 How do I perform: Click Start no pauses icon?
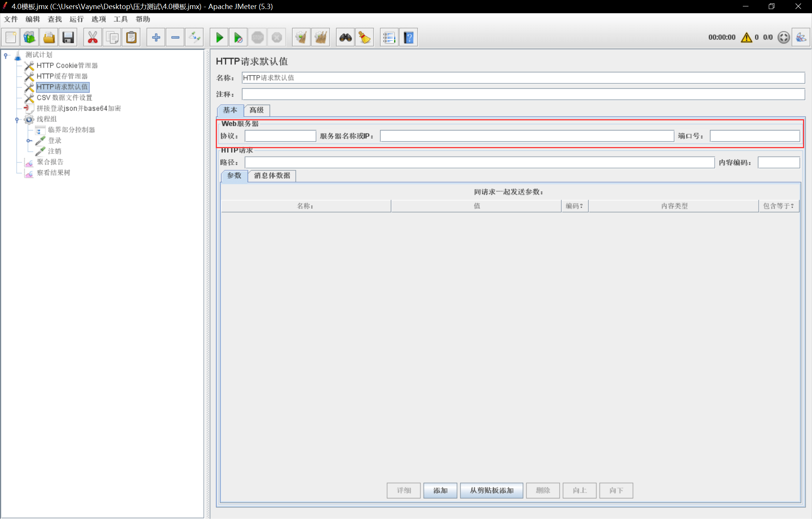[x=238, y=37]
